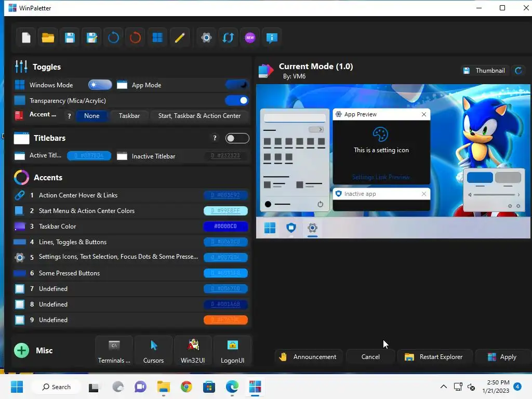Click the Thumbnail button
Image resolution: width=532 pixels, height=399 pixels.
485,71
